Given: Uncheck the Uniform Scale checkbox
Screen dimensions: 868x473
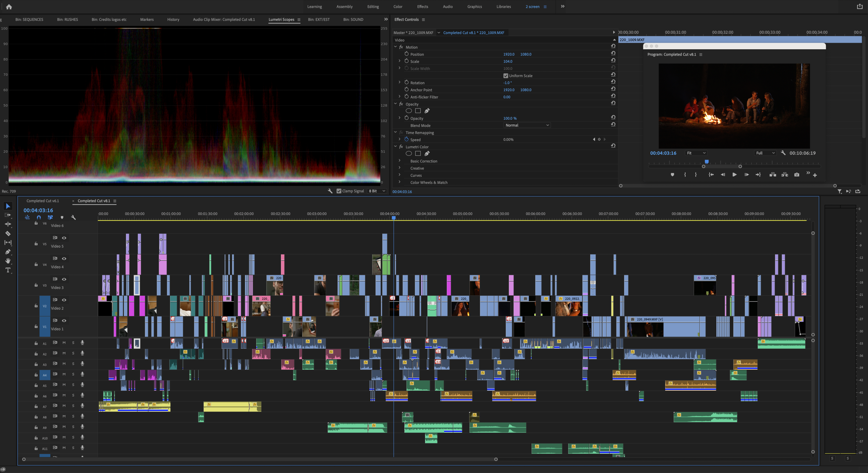Looking at the screenshot, I should pos(506,76).
